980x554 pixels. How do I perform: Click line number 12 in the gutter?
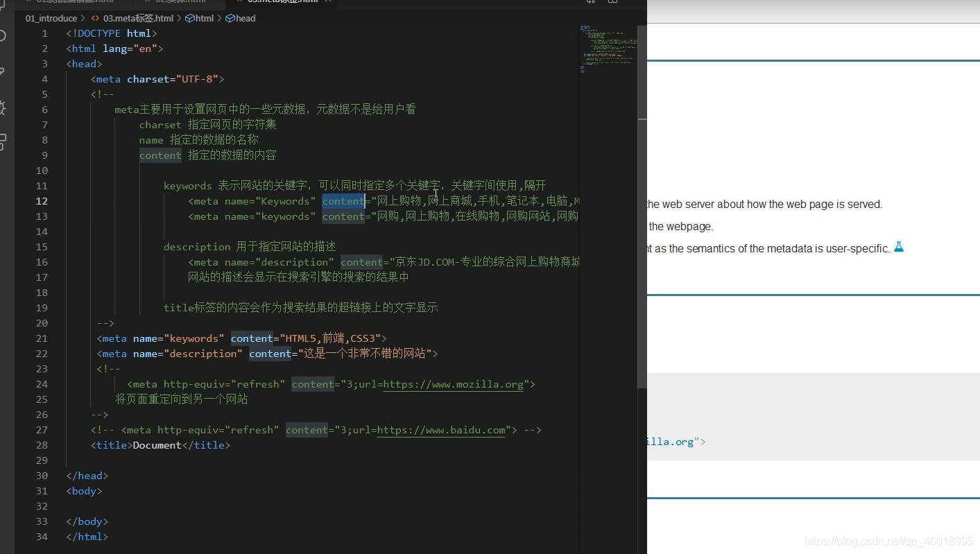42,201
